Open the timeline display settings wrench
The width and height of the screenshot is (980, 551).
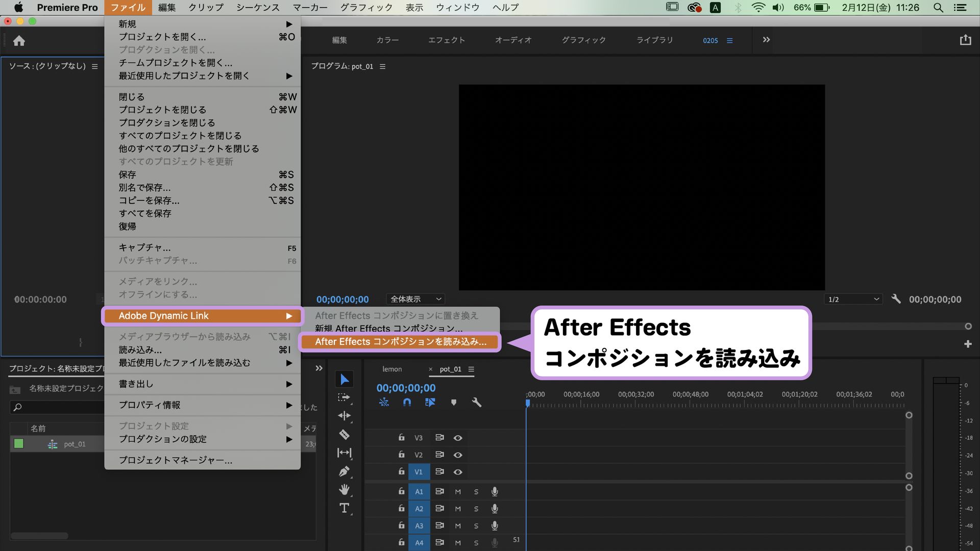pyautogui.click(x=477, y=402)
